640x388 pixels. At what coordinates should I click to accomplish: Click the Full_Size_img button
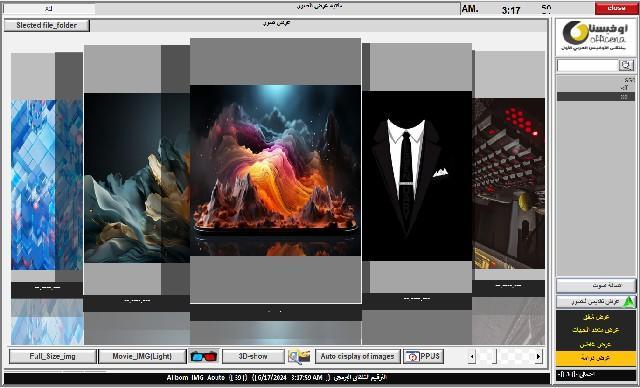tap(53, 356)
